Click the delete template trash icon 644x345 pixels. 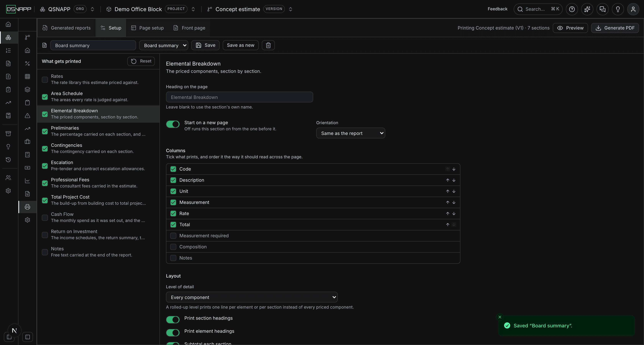click(268, 45)
